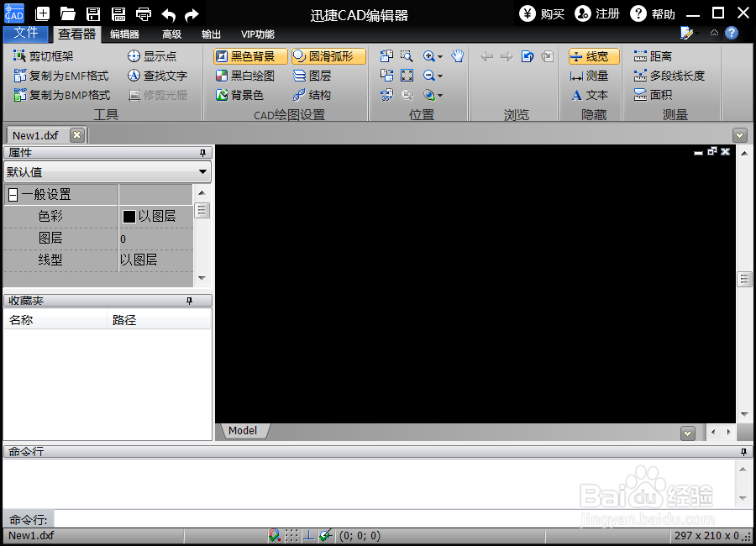
Task: Toggle 线宽 line width display
Action: [x=594, y=56]
